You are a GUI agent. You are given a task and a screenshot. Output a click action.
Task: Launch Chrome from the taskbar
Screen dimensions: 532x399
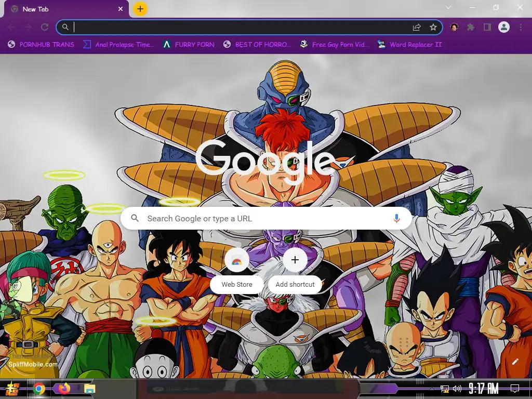pos(39,389)
